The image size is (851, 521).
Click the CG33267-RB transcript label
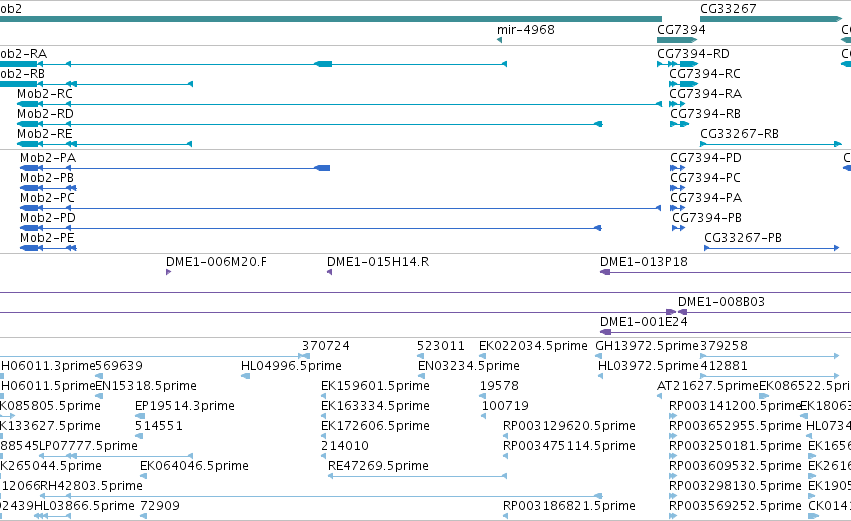(x=739, y=134)
